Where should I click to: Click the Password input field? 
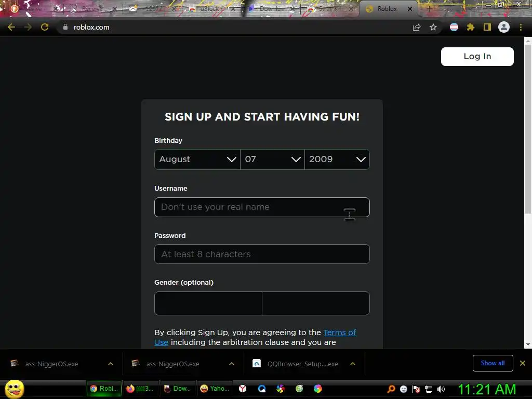click(262, 254)
